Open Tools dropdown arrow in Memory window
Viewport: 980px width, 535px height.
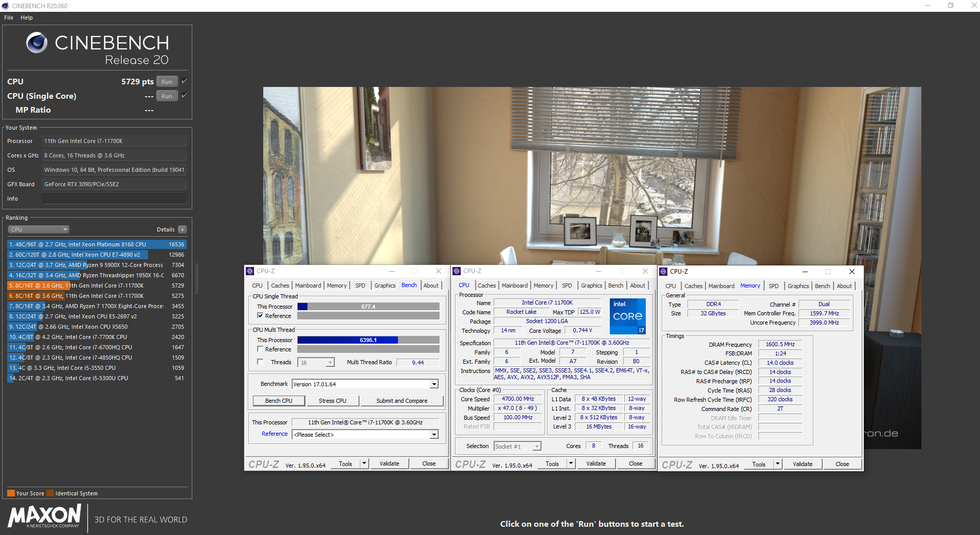pos(777,464)
